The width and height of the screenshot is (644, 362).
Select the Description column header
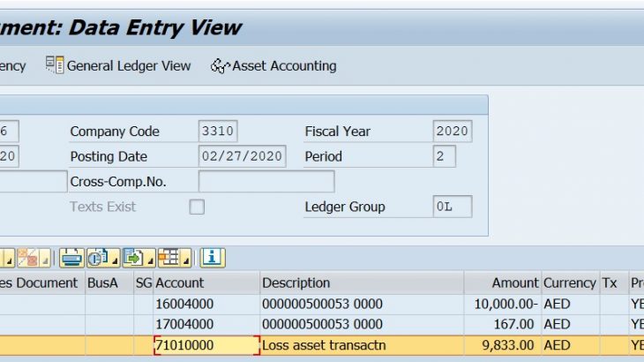pyautogui.click(x=362, y=283)
